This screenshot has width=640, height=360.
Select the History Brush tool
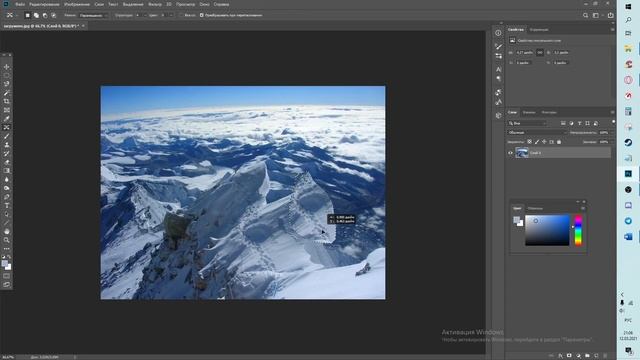7,153
